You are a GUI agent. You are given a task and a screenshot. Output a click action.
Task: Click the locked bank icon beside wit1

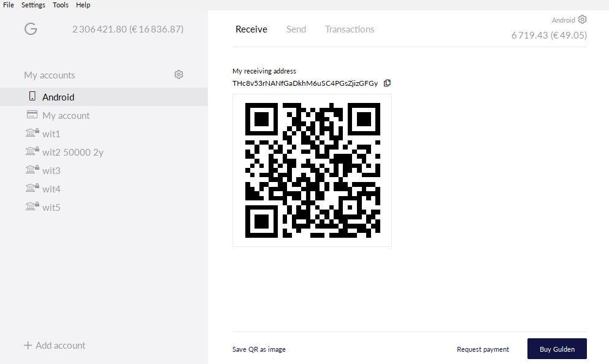[x=33, y=133]
